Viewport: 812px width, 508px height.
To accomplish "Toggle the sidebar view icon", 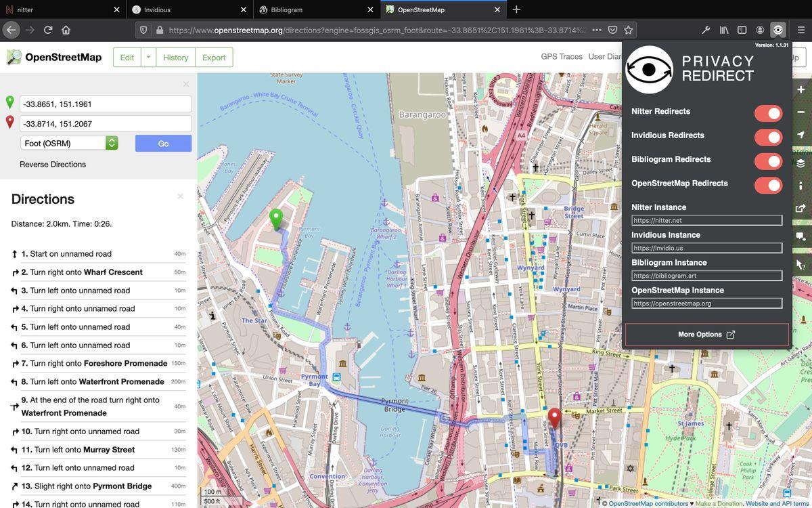I will pyautogui.click(x=742, y=30).
